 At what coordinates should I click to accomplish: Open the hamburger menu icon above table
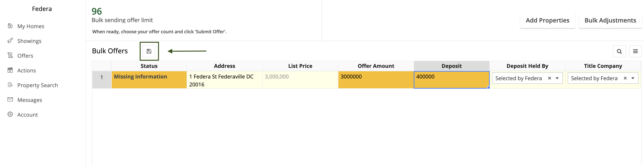(x=635, y=51)
